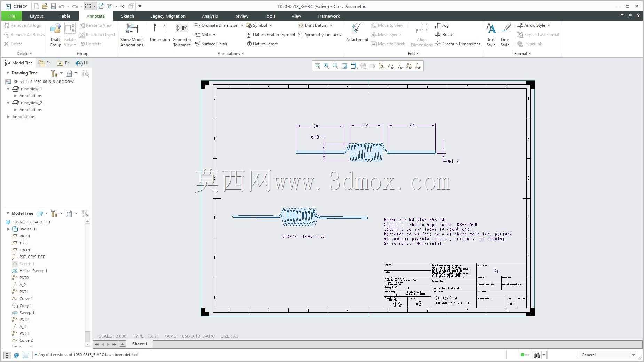This screenshot has width=644, height=362.
Task: Switch to the Layout tab
Action: (37, 16)
